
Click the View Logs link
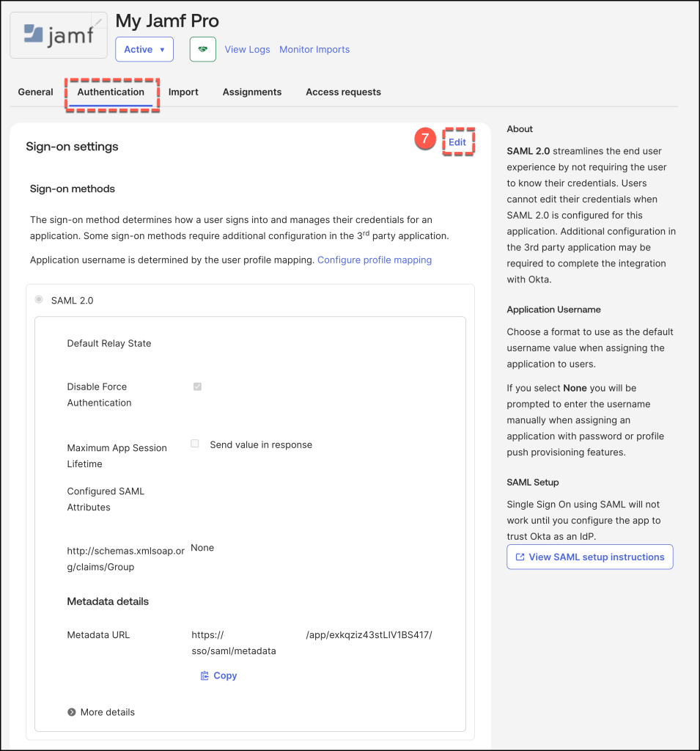pos(247,50)
